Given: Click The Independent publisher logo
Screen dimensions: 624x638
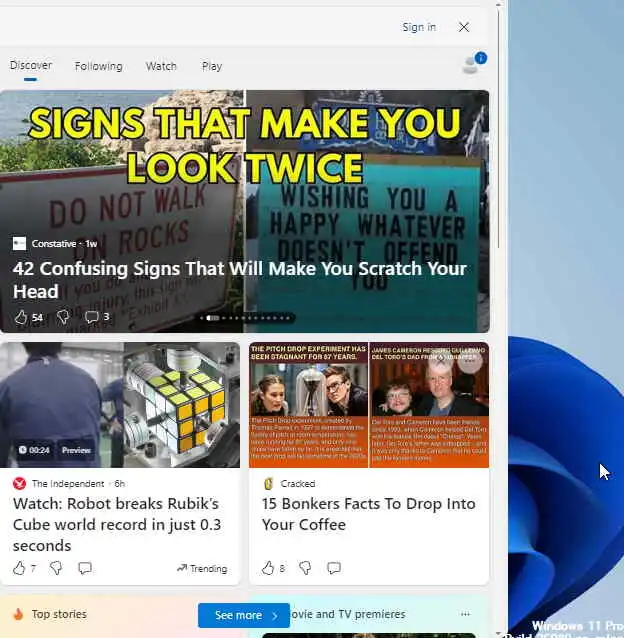Looking at the screenshot, I should tap(19, 483).
